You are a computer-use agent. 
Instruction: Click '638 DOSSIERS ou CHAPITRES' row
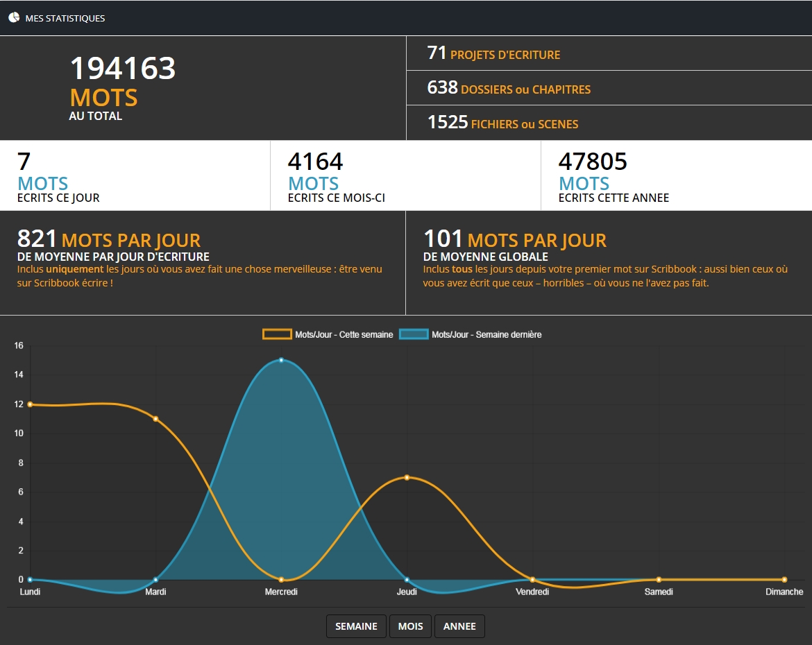(609, 87)
